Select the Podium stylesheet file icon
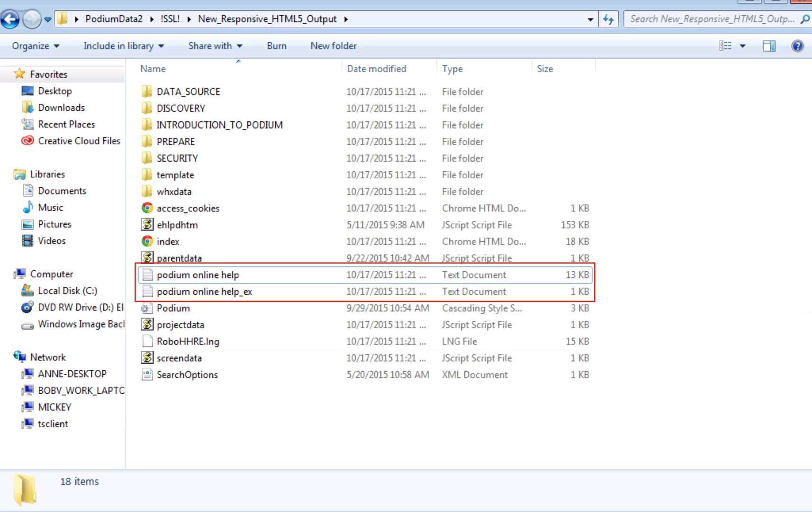Image resolution: width=812 pixels, height=512 pixels. click(147, 308)
